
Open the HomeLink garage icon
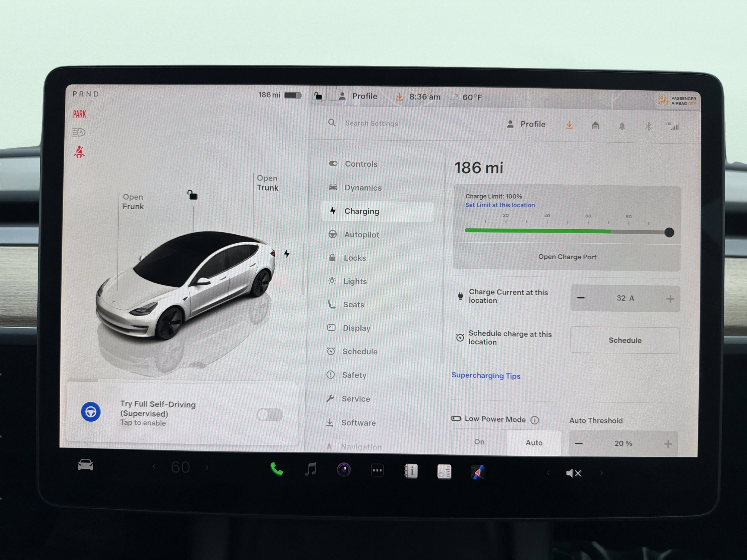click(x=595, y=126)
